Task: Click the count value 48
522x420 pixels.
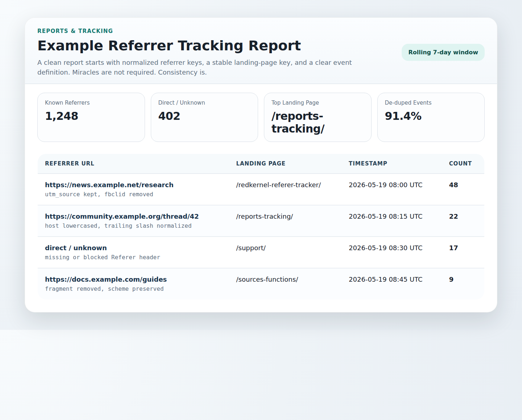Action: (453, 185)
